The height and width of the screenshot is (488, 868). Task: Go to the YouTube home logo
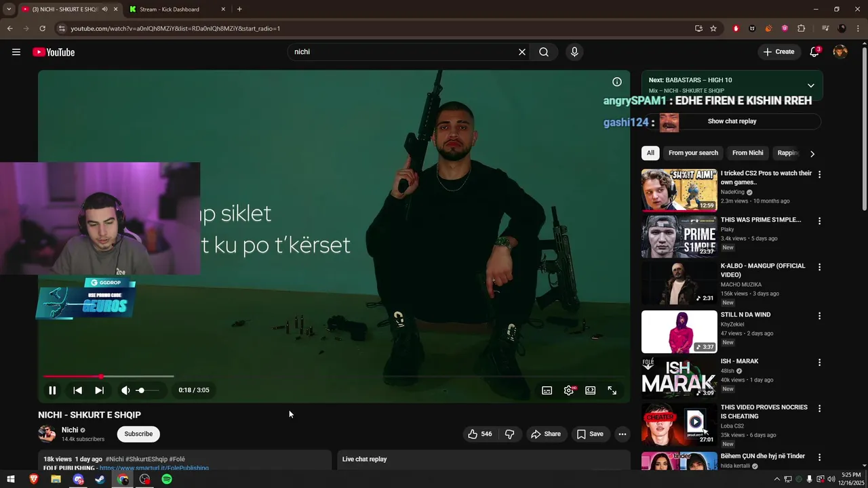54,52
